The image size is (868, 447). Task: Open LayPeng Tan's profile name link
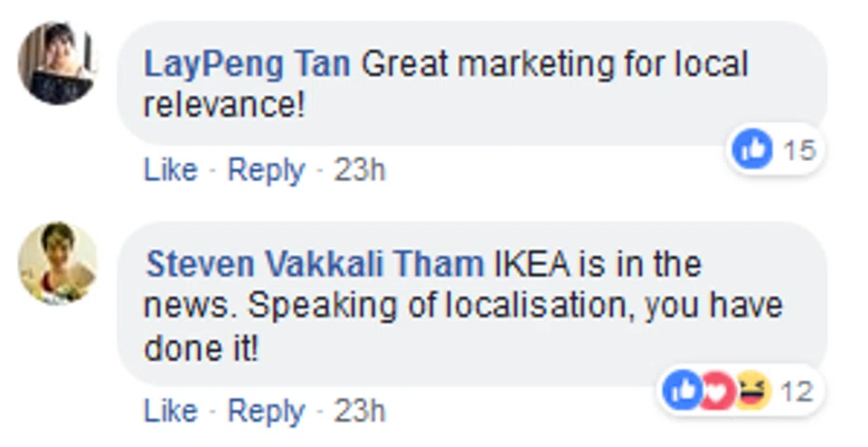click(247, 65)
